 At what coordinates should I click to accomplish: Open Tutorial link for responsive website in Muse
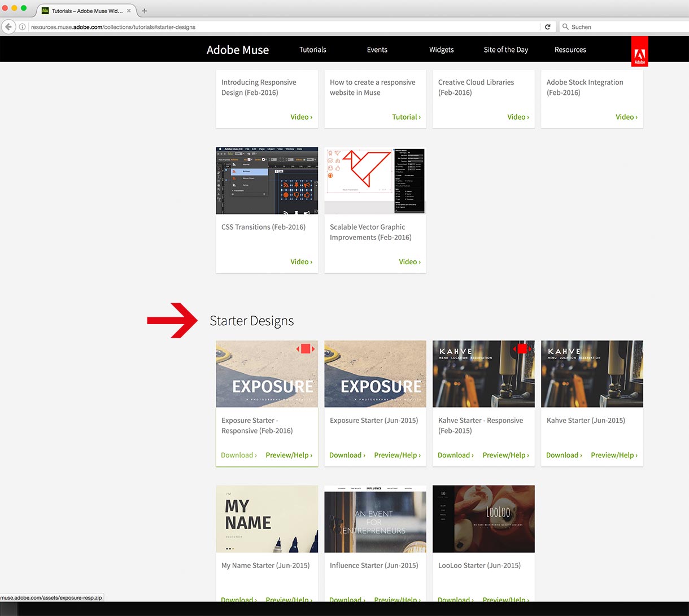point(407,117)
